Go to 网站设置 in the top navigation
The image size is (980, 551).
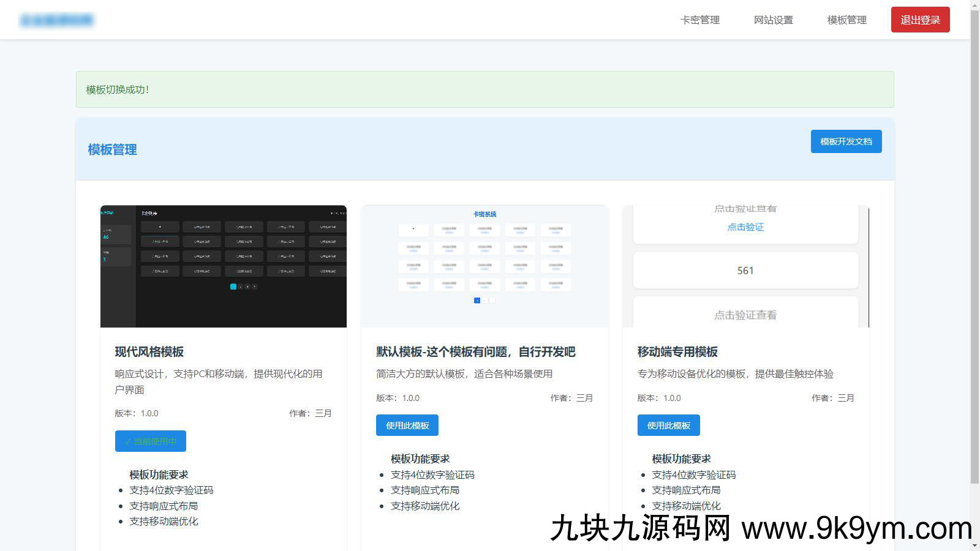[773, 20]
